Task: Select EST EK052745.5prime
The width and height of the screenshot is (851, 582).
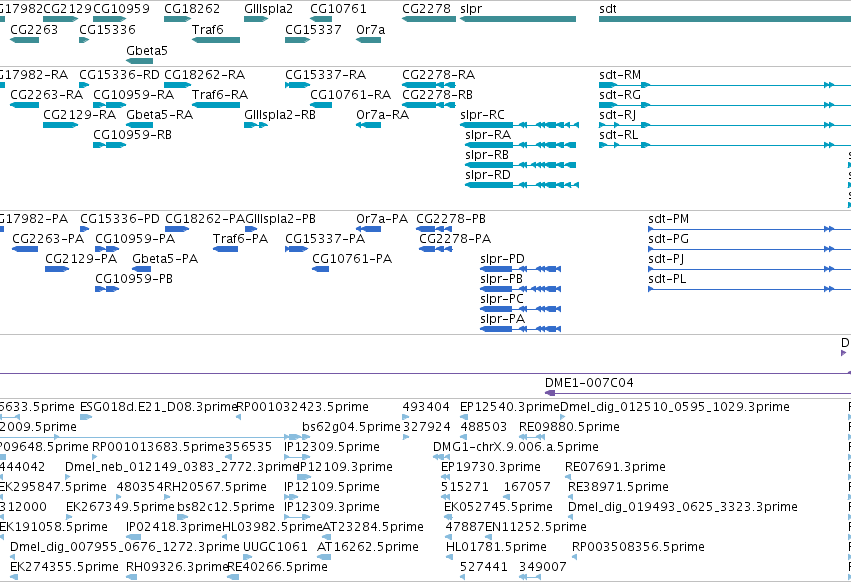Action: [498, 507]
